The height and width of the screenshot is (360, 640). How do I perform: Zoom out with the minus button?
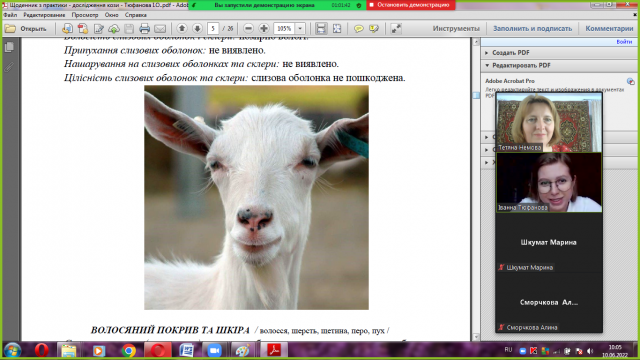[x=248, y=28]
